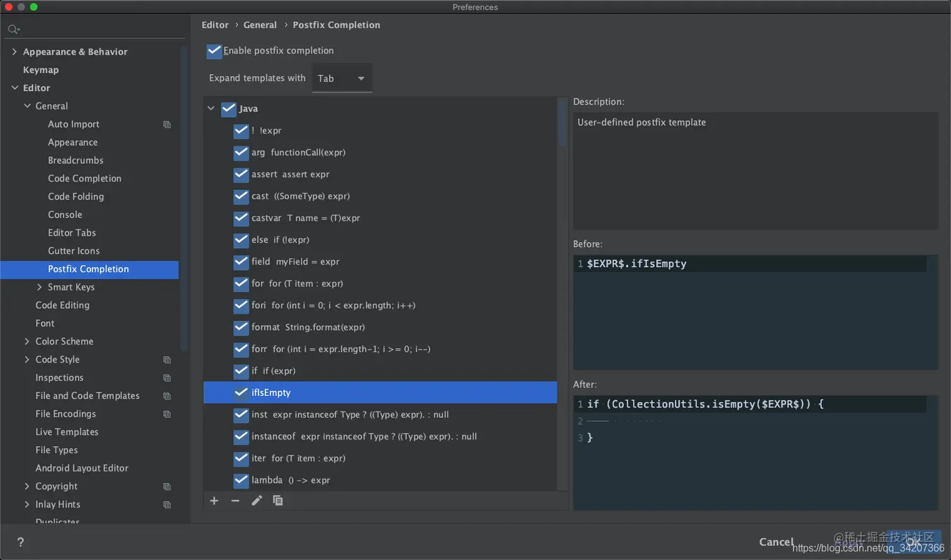Open Keymap settings page
The height and width of the screenshot is (560, 951).
tap(41, 70)
